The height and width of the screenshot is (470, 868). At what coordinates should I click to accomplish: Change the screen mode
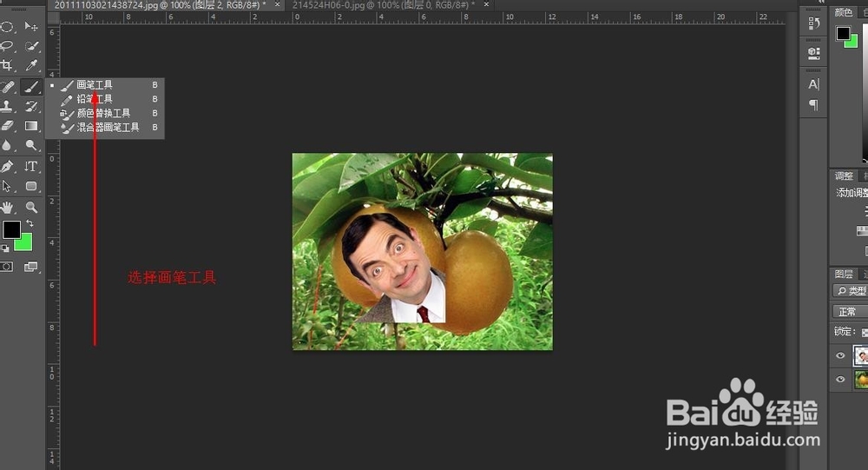coord(31,267)
